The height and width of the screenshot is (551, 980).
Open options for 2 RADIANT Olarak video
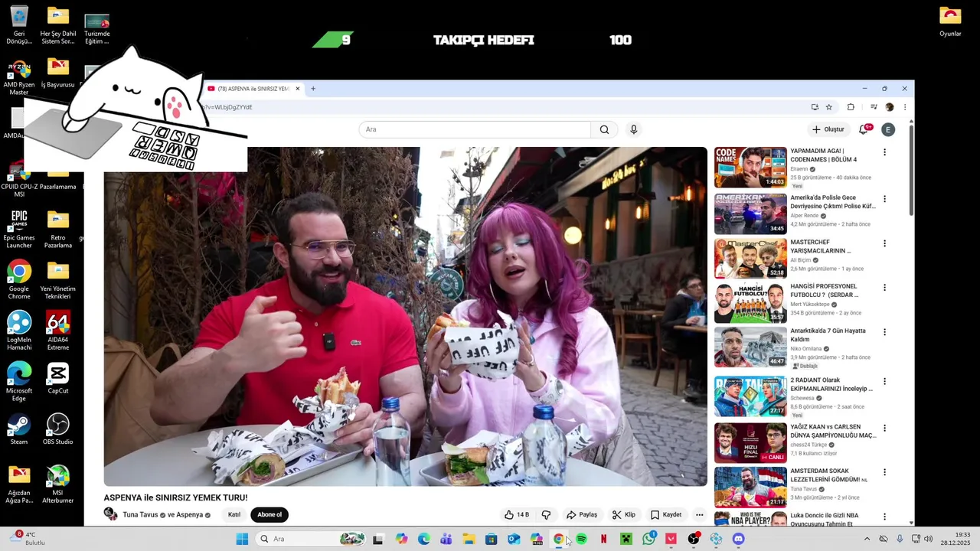tap(884, 381)
